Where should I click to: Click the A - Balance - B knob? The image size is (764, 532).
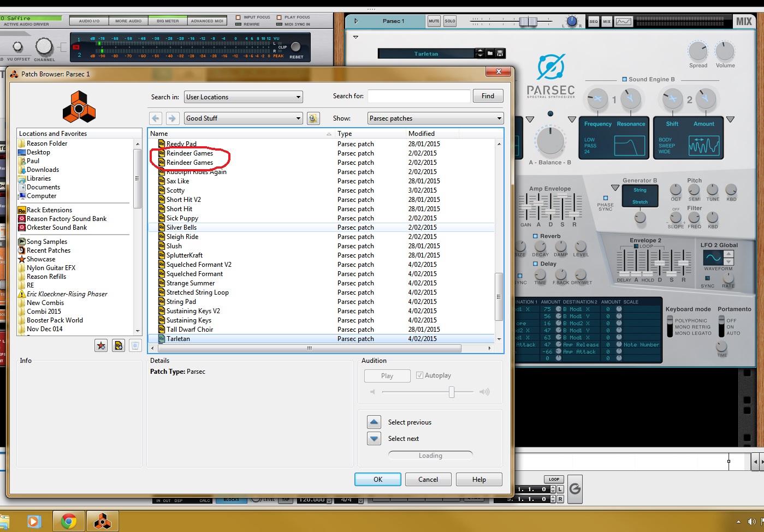[550, 141]
